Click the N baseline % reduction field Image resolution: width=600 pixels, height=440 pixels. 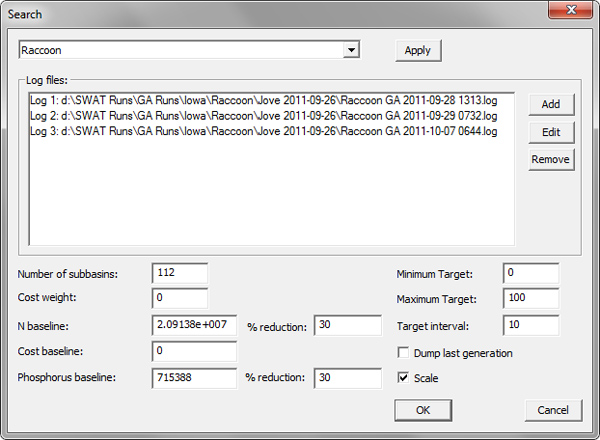pyautogui.click(x=347, y=325)
